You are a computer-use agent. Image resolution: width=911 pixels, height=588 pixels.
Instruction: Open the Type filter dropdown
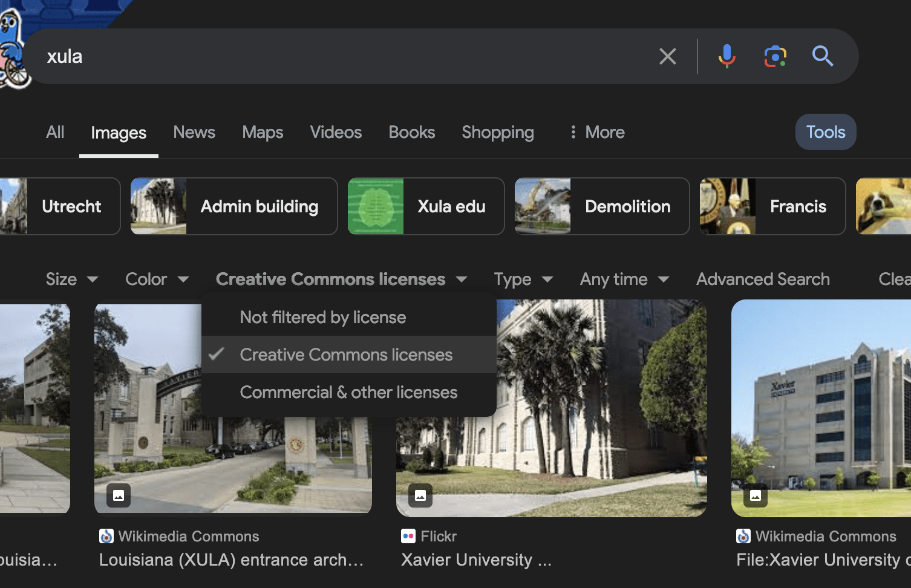click(x=523, y=279)
